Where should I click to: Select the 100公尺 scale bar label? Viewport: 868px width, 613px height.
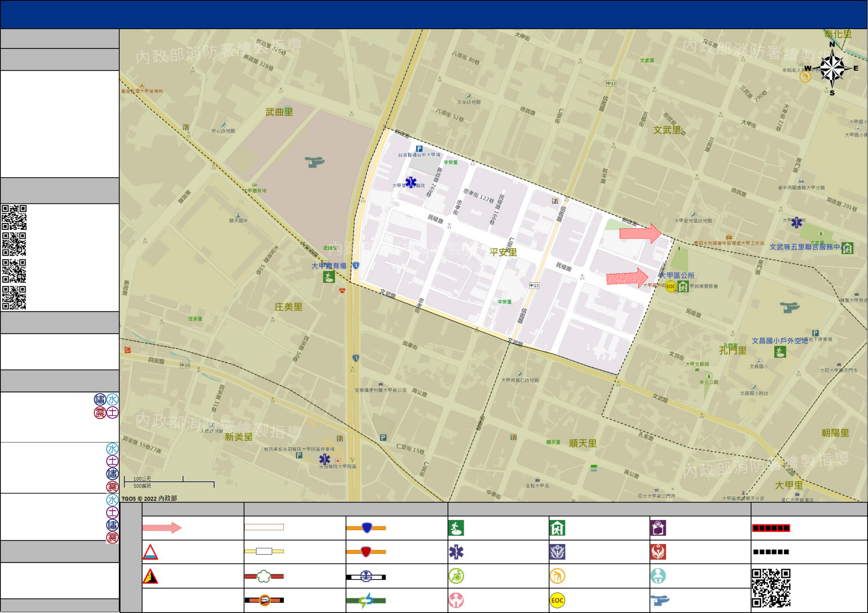[x=142, y=479]
